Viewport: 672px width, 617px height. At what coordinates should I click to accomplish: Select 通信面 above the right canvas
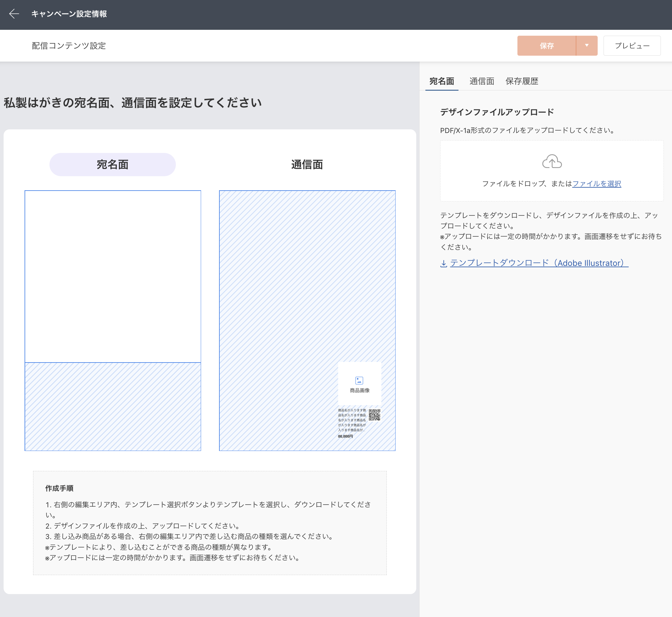307,164
